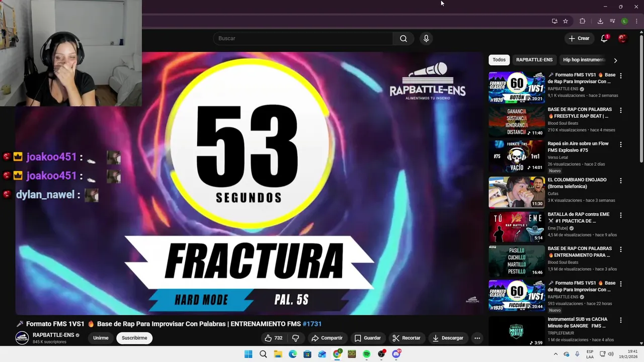Viewport: 644px width, 362px height.
Task: Click taskbar microphone tray icon
Action: coord(577,354)
